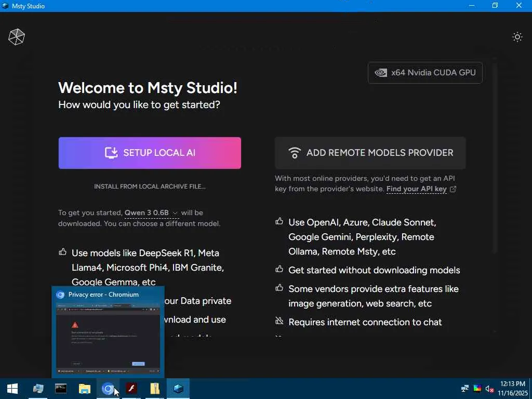Screen dimensions: 532x399
Task: Start Setup Local AI
Action: point(150,153)
